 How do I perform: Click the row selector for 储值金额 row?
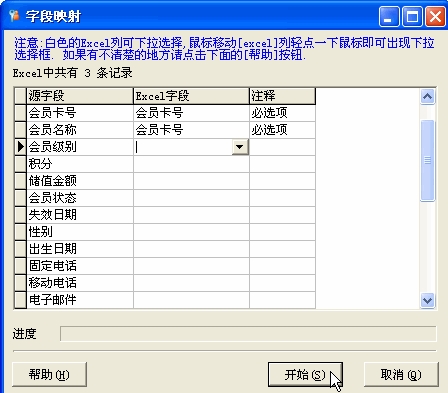pyautogui.click(x=20, y=181)
